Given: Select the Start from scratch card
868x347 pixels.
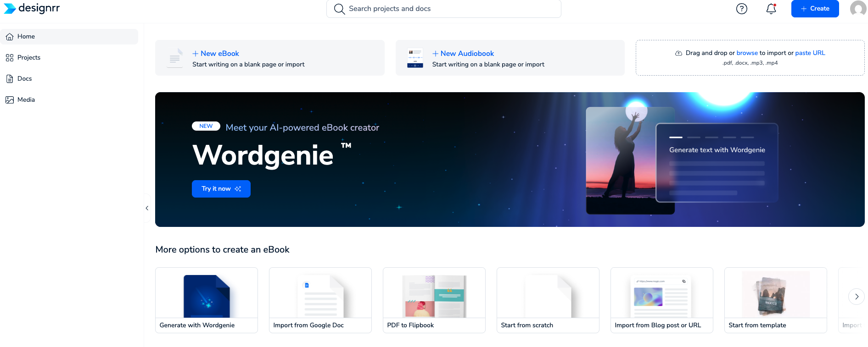Looking at the screenshot, I should point(548,300).
